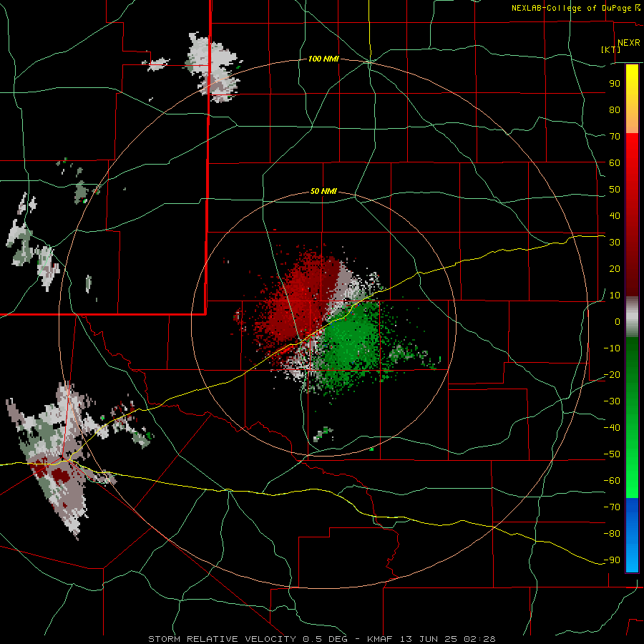This screenshot has width=644, height=644.
Task: Pick the gray zero-velocity color bar segment
Action: [x=632, y=317]
